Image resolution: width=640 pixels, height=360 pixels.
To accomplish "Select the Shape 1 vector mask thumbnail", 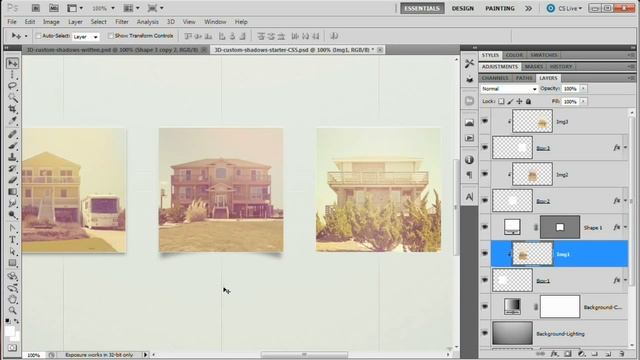I will point(560,227).
